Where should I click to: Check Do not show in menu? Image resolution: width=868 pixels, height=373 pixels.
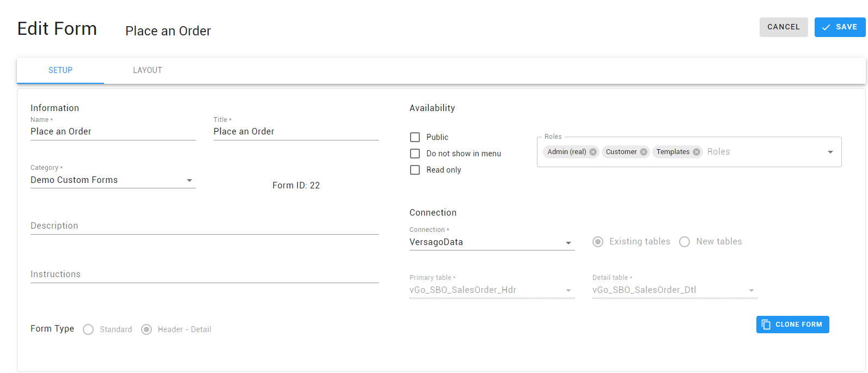coord(415,154)
